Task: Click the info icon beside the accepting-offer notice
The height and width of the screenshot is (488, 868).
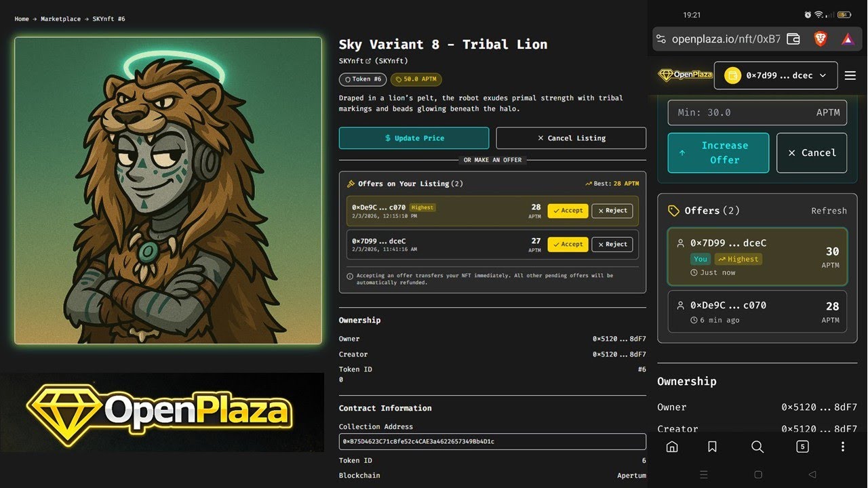Action: (x=350, y=277)
